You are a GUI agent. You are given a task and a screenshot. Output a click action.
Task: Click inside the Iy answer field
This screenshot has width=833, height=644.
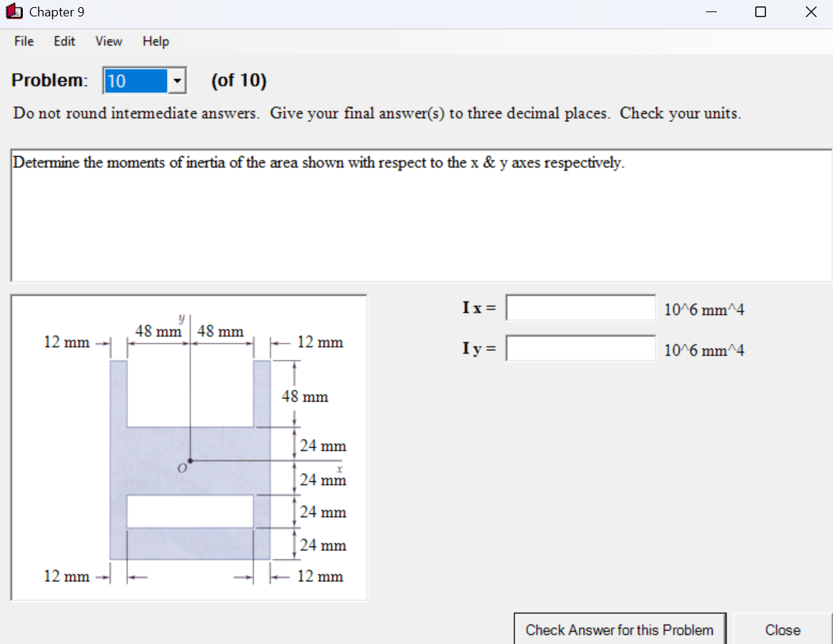click(580, 348)
